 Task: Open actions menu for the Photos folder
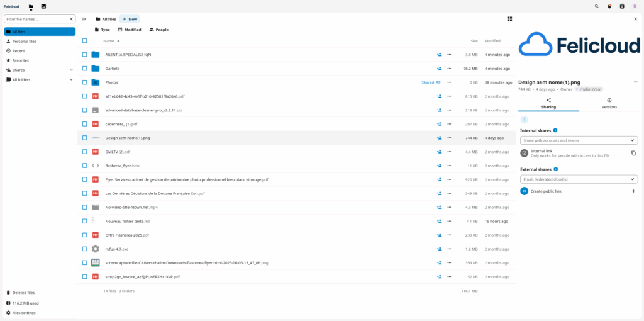pyautogui.click(x=449, y=82)
